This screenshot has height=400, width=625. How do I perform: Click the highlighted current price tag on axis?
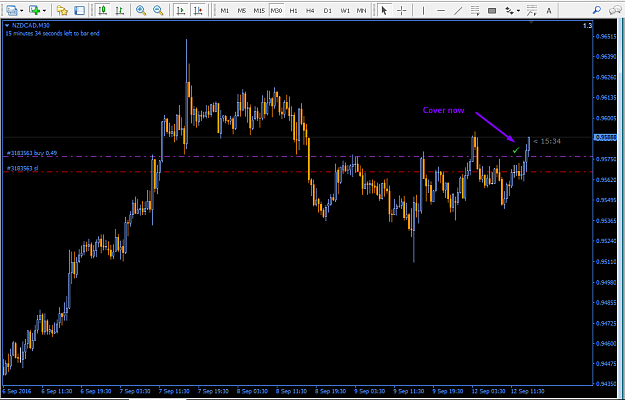click(606, 137)
